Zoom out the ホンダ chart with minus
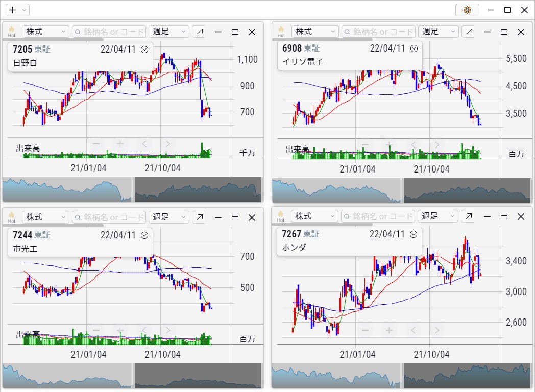The width and height of the screenshot is (535, 392). pos(365,330)
